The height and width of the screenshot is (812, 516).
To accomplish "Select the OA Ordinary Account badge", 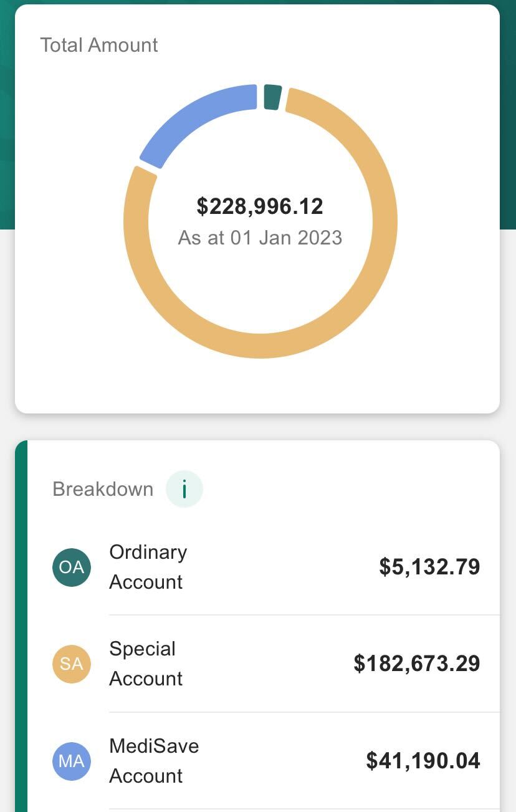I will [72, 567].
